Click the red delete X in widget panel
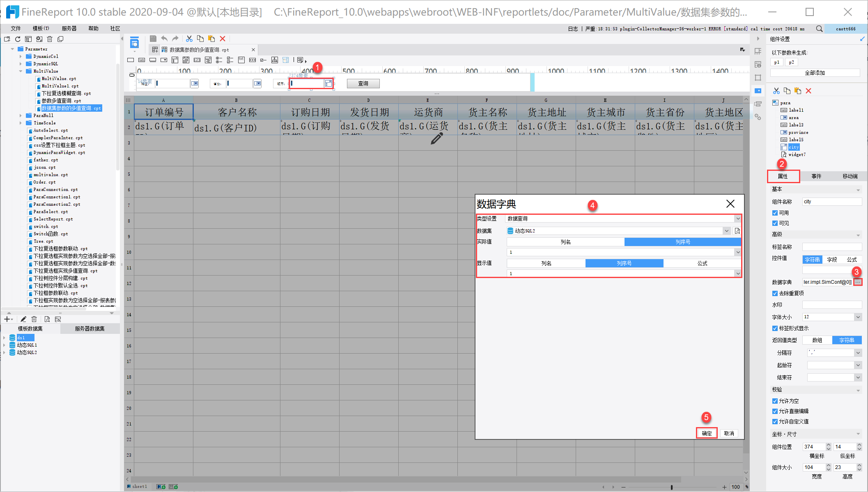The height and width of the screenshot is (492, 868). coord(808,91)
